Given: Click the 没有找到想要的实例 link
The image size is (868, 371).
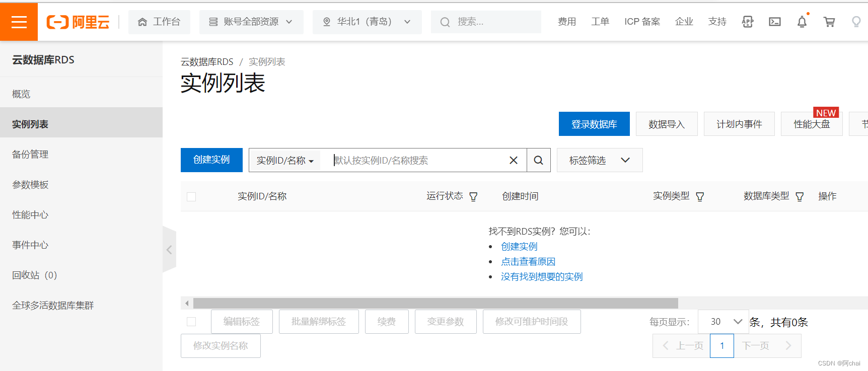Looking at the screenshot, I should pyautogui.click(x=542, y=277).
